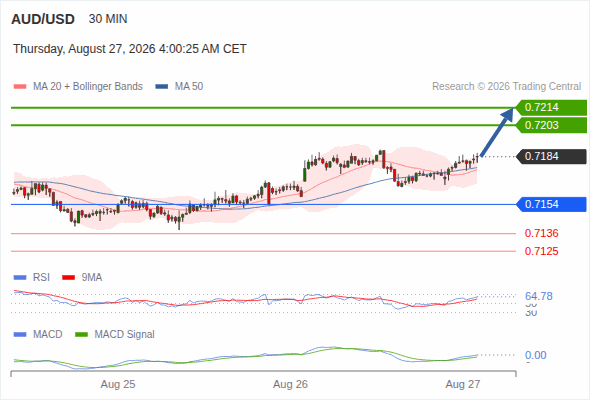Click the blue upward forecast arrow
The image size is (590, 400).
[496, 132]
